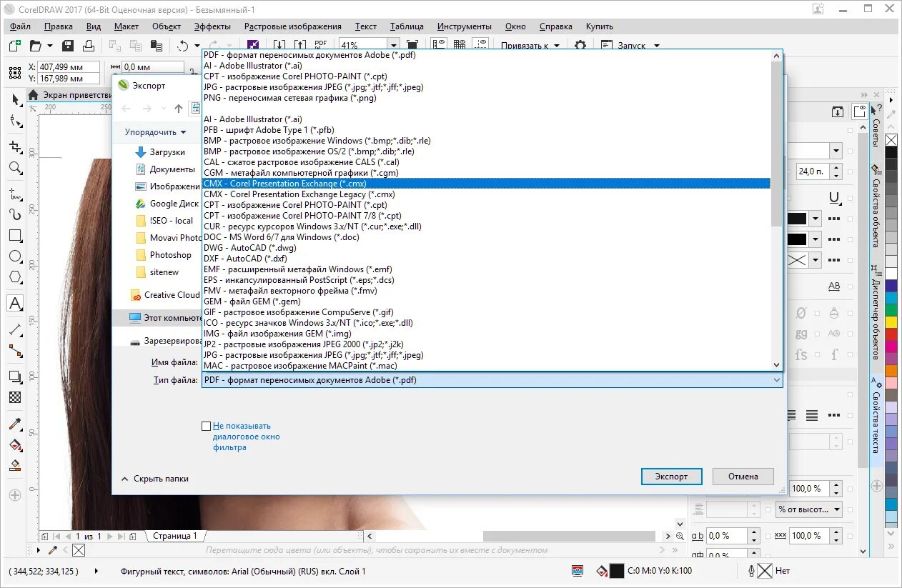Select the Interactive Fill tool
Screen dimensions: 902x588
tap(14, 444)
